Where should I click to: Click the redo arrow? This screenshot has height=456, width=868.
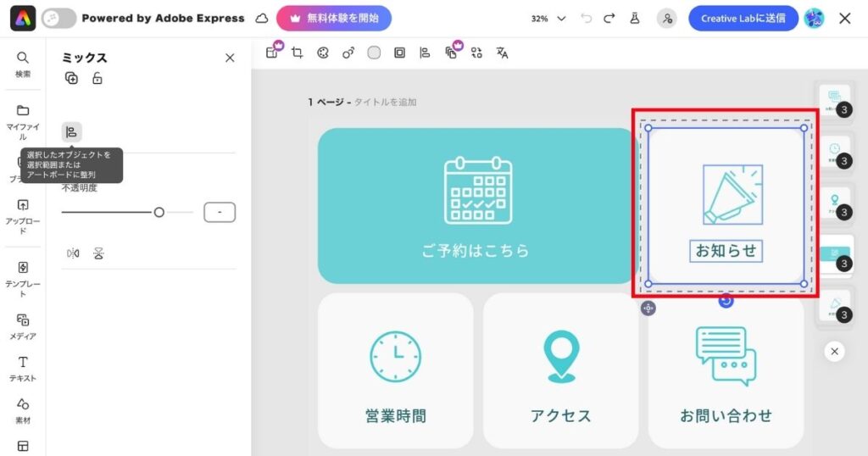click(608, 18)
